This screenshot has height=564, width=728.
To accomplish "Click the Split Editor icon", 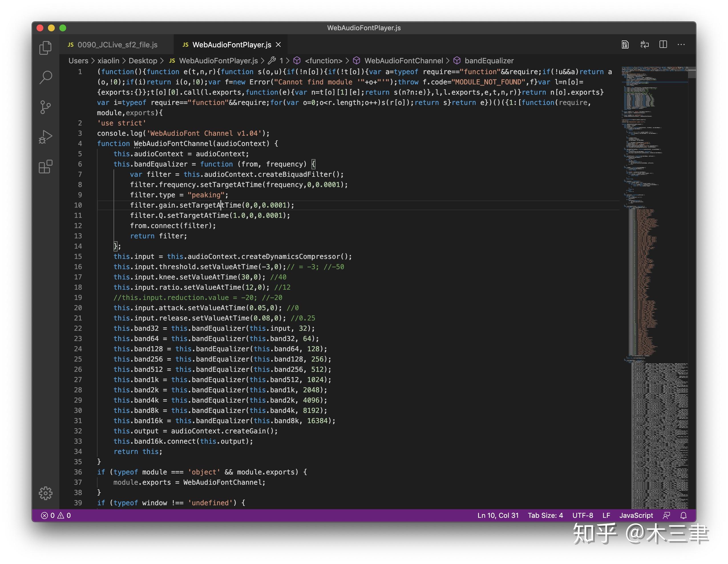I will click(x=663, y=45).
